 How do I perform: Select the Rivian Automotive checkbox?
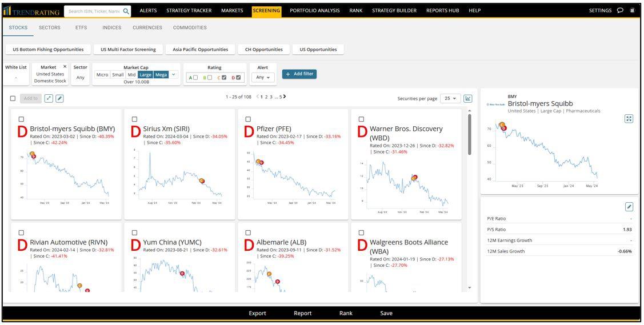tap(21, 232)
